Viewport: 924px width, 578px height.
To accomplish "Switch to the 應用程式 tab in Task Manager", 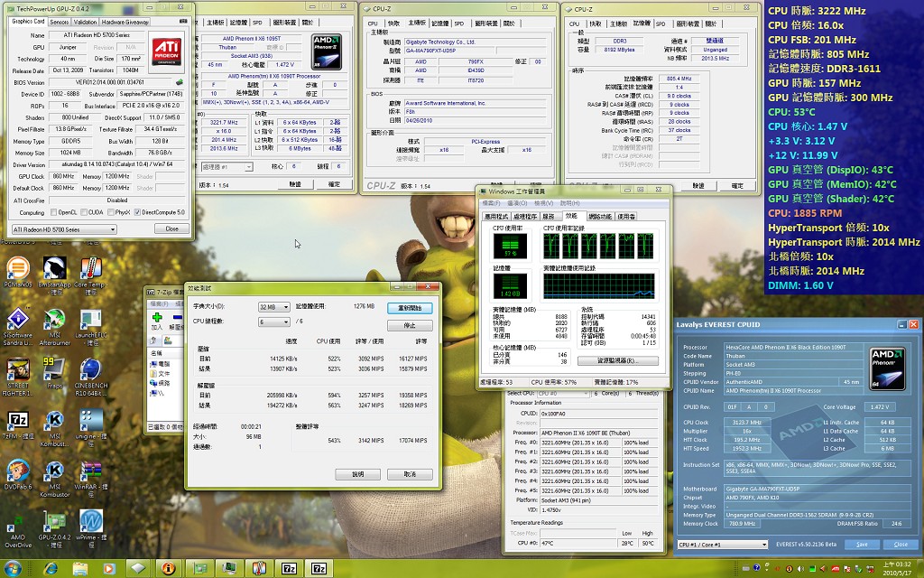I will coord(496,217).
